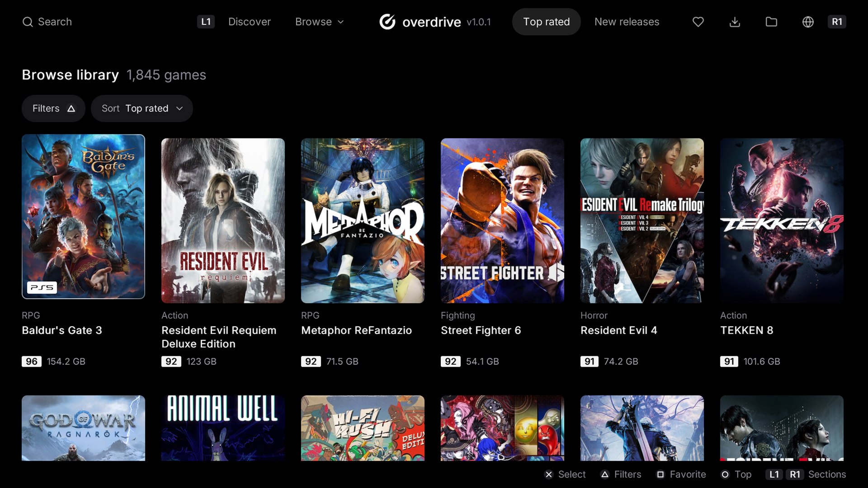
Task: Click the Search field text
Action: [55, 22]
